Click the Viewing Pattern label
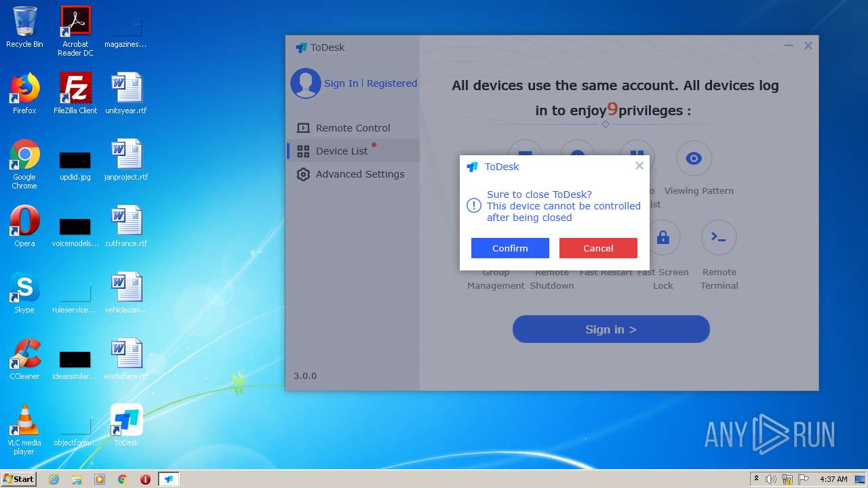868x488 pixels. (699, 191)
